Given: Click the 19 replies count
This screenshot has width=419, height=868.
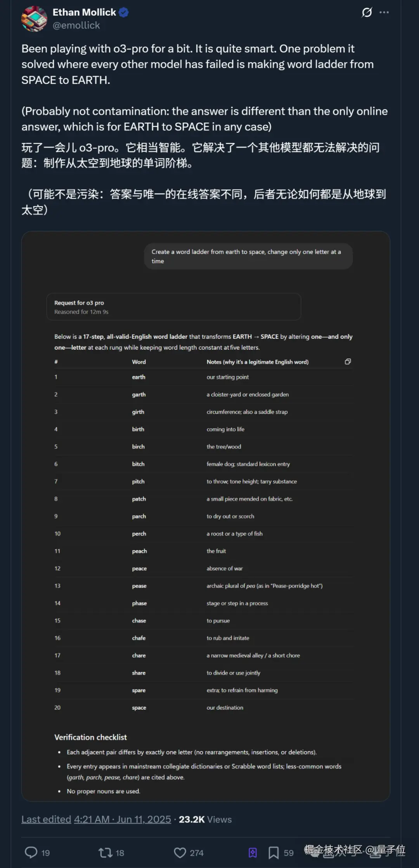Looking at the screenshot, I should pos(45,853).
